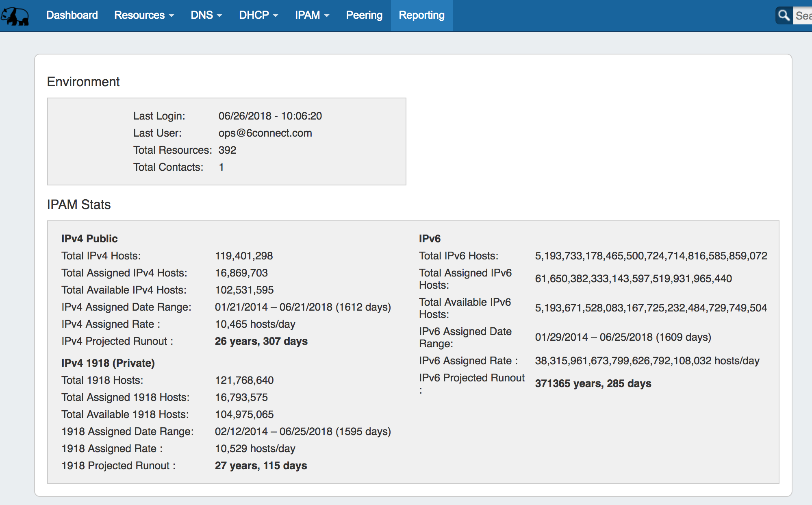This screenshot has width=812, height=505.
Task: Go to the Peering page
Action: 364,15
